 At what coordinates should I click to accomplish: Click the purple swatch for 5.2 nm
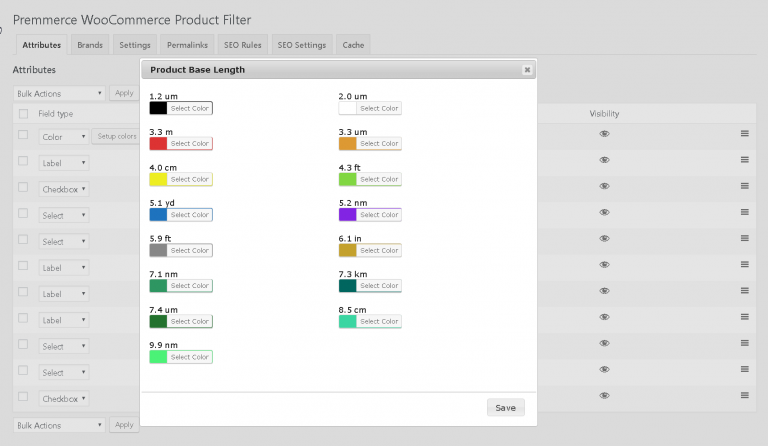click(347, 214)
